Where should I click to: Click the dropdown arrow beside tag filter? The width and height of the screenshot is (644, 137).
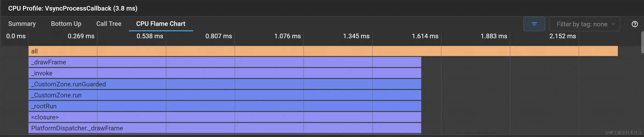coord(613,24)
